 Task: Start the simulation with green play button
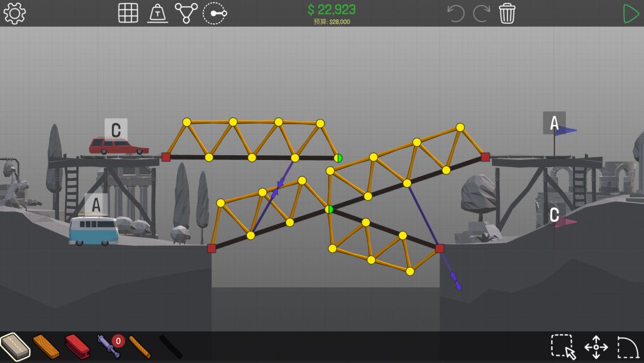(x=630, y=14)
